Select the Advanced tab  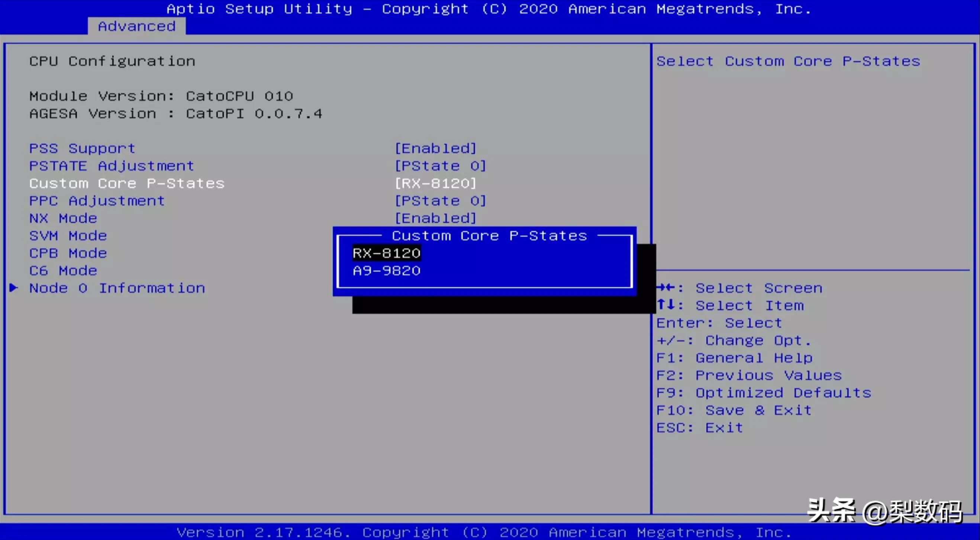136,26
